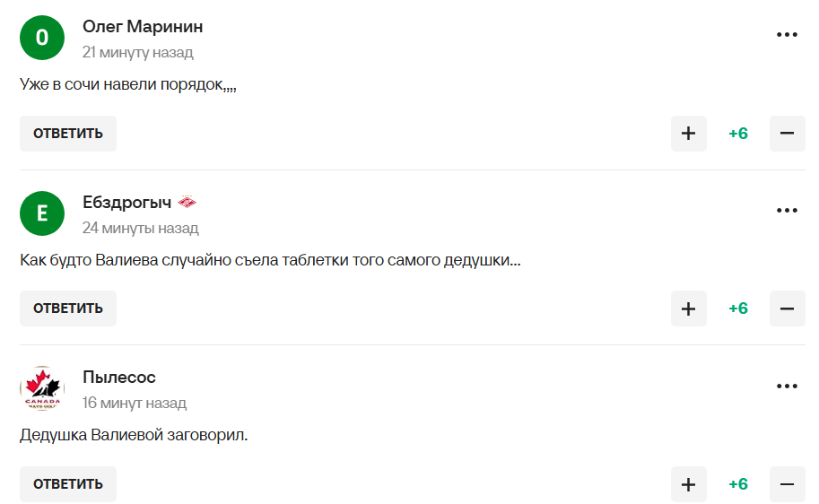Screen dimensions: 819x504
Task: Open profile link Пылесос
Action: [119, 377]
